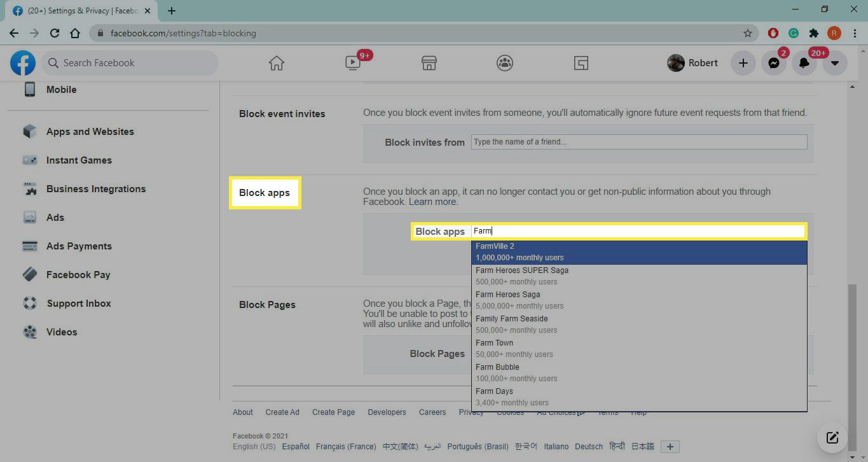Click the Search Facebook field

130,63
